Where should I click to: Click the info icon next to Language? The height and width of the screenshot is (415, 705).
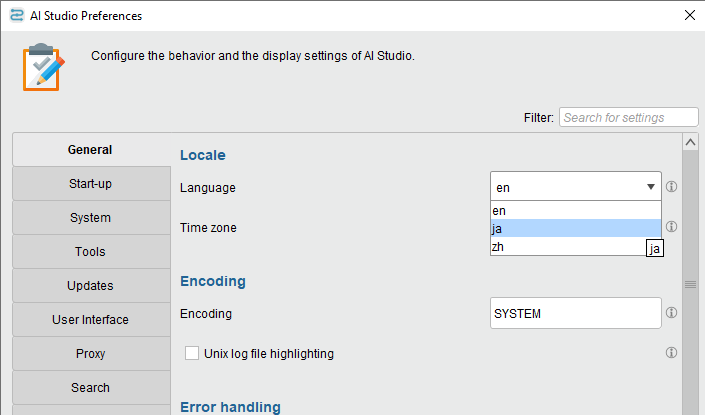pos(671,187)
